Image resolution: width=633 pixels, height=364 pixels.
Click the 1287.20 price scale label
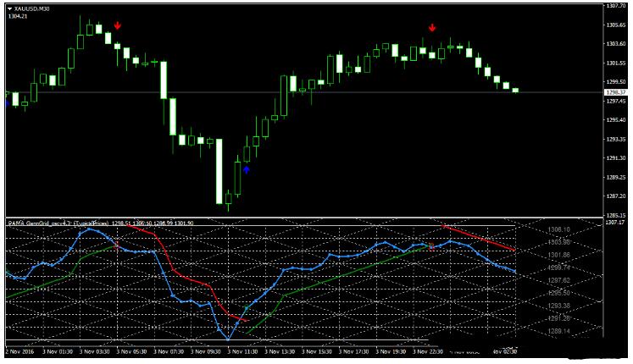616,196
